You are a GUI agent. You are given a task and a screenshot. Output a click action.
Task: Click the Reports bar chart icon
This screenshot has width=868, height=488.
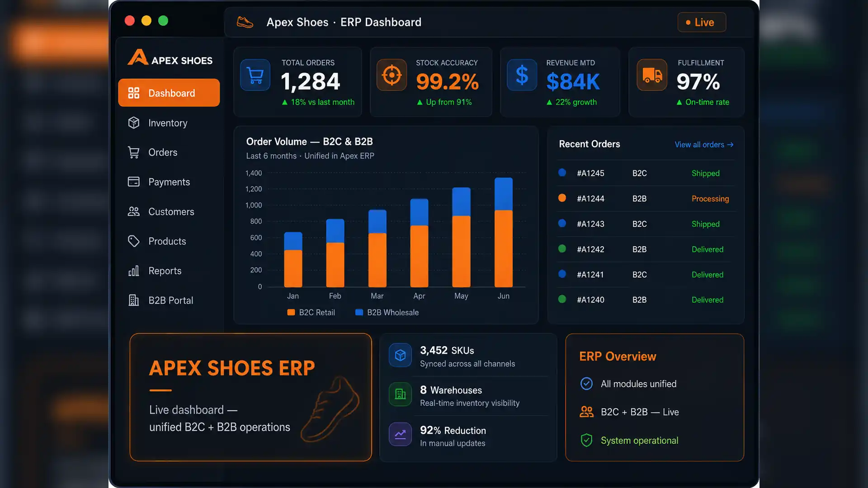tap(133, 271)
